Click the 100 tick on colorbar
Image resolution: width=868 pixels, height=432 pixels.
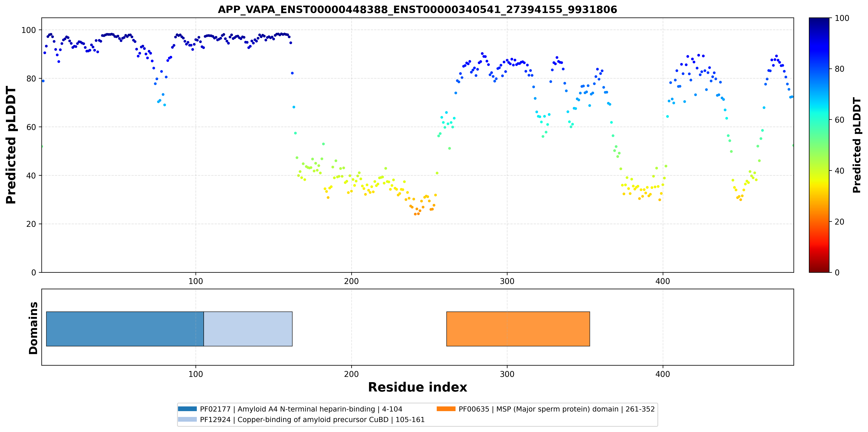pos(842,18)
